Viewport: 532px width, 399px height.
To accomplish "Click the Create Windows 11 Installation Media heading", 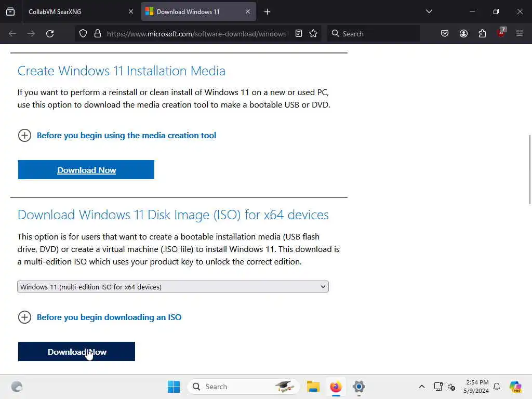I will (122, 71).
